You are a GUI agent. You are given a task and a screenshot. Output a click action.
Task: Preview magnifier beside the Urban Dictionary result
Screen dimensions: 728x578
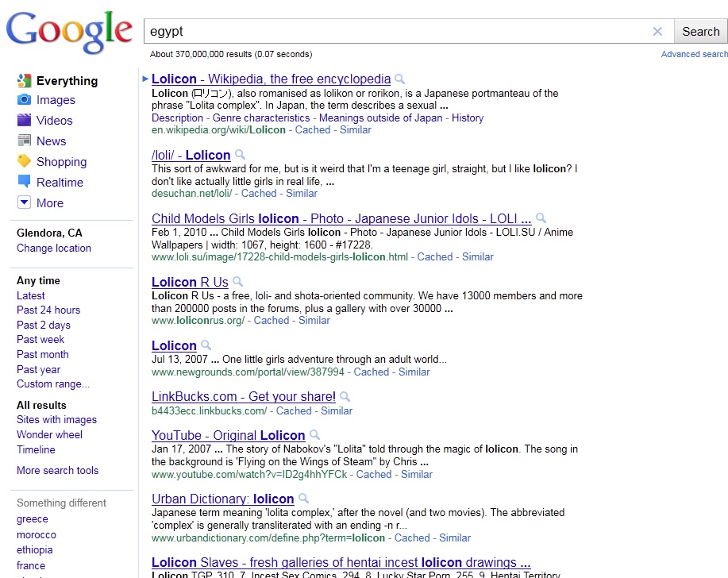303,499
